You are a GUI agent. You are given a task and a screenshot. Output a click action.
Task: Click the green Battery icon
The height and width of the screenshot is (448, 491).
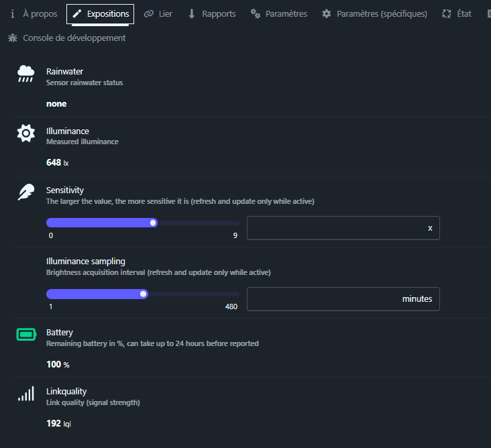(x=25, y=335)
